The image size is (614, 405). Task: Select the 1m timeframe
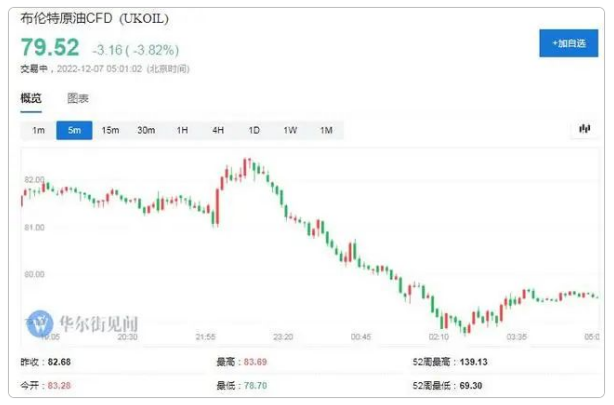[38, 130]
